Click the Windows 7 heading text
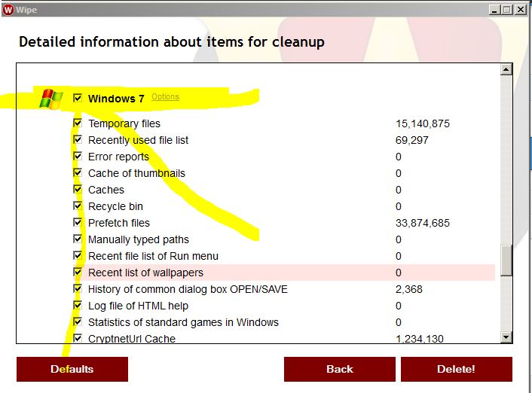Image resolution: width=532 pixels, height=393 pixels. (116, 99)
